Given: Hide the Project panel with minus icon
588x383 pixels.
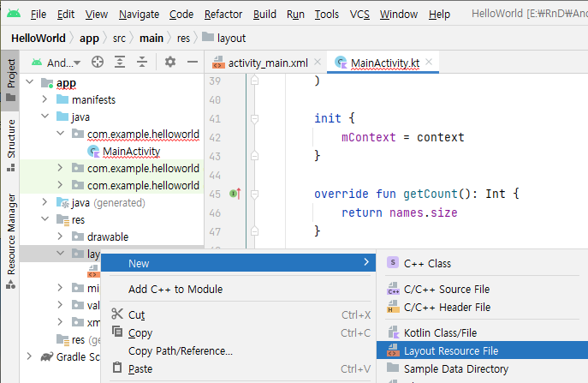Looking at the screenshot, I should (193, 62).
